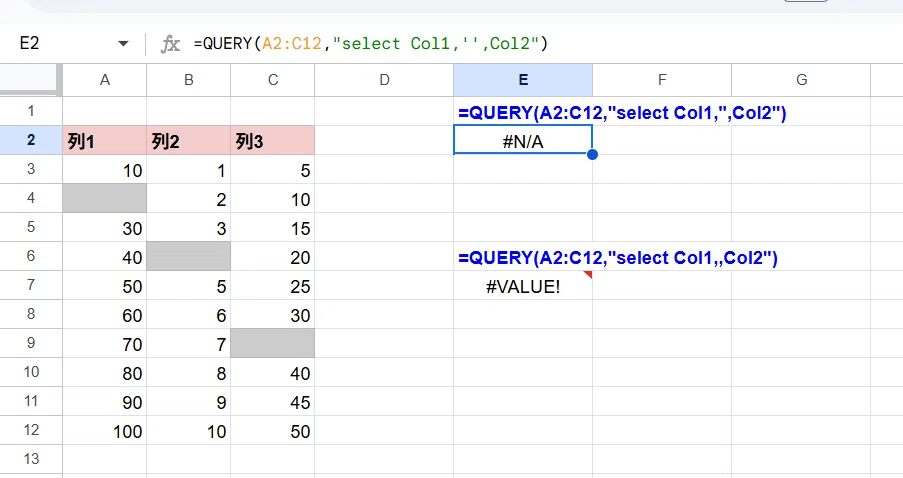Click cell C5 containing 15
This screenshot has width=903, height=478.
tap(273, 227)
